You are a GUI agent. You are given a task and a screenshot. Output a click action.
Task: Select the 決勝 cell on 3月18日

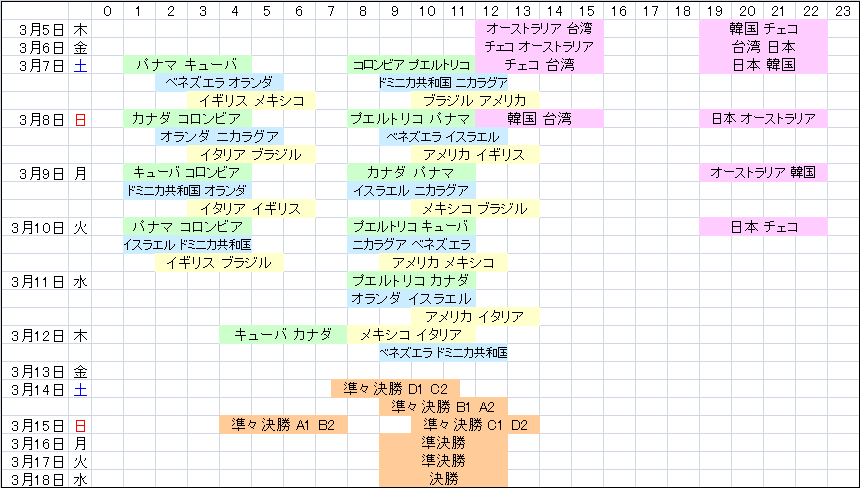[x=443, y=479]
